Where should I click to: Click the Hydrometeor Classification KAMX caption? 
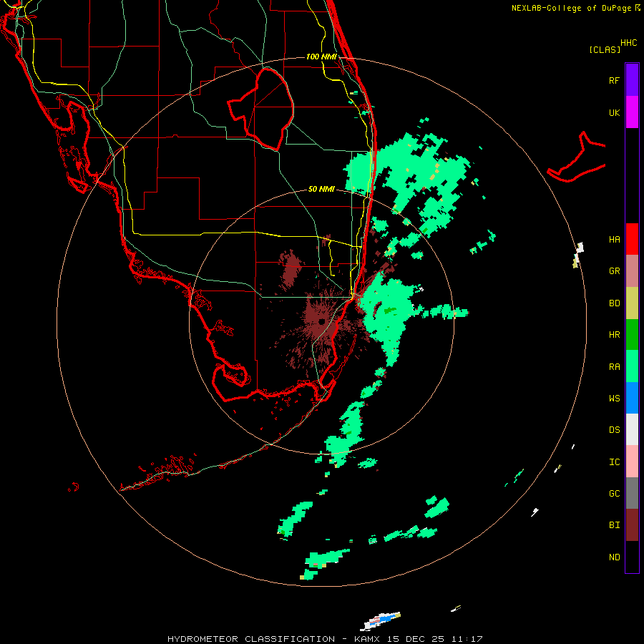click(325, 639)
